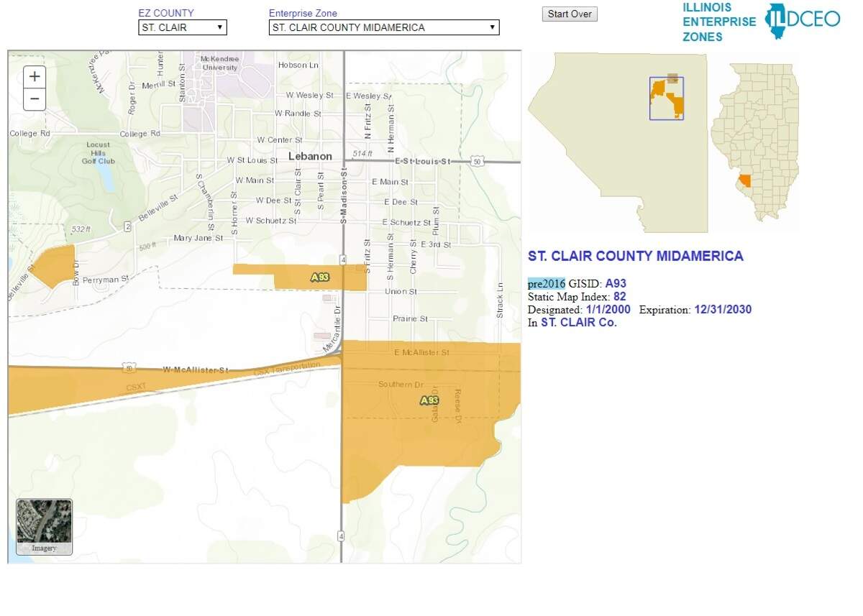
Task: Click the E McAllister St label
Action: 422,352
